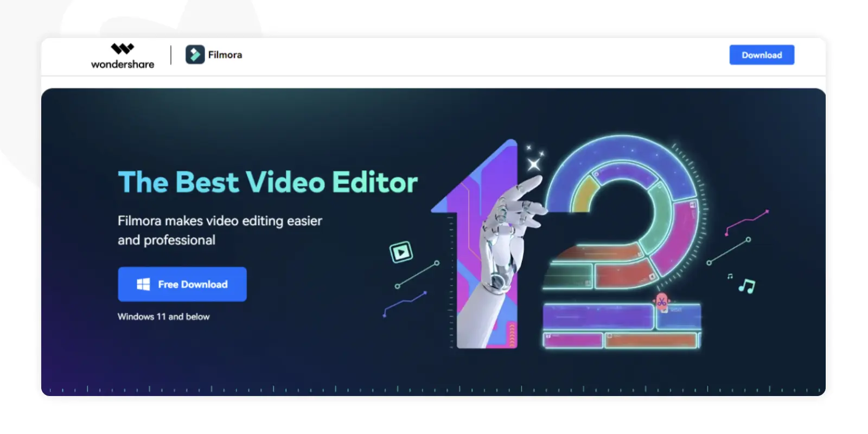Click the purple timeline clip block under the 2
The width and height of the screenshot is (868, 434).
[x=598, y=317]
